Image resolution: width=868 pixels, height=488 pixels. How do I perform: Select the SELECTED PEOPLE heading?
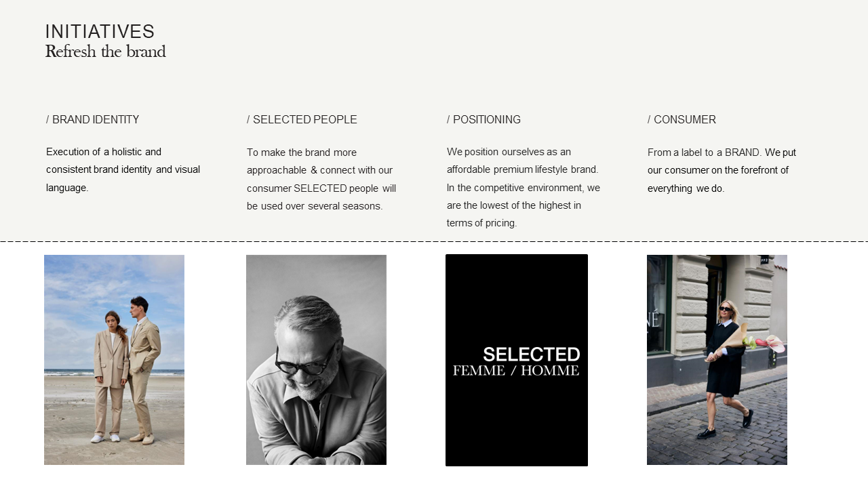pos(302,120)
